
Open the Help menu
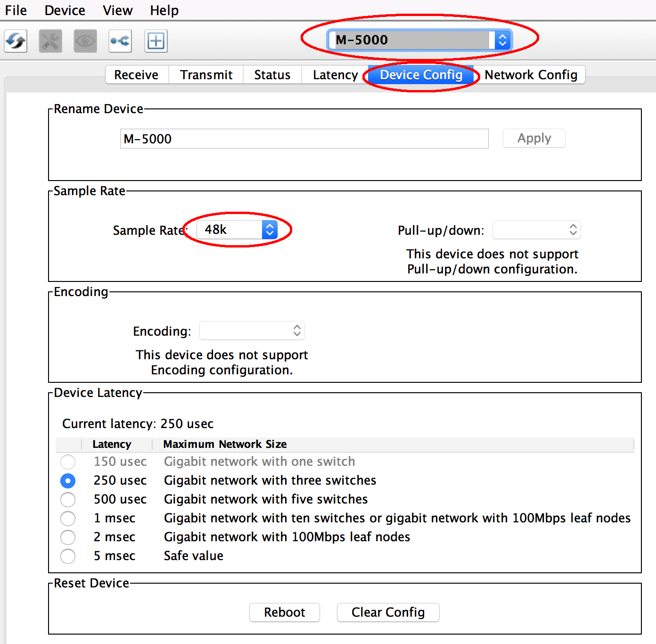click(164, 10)
